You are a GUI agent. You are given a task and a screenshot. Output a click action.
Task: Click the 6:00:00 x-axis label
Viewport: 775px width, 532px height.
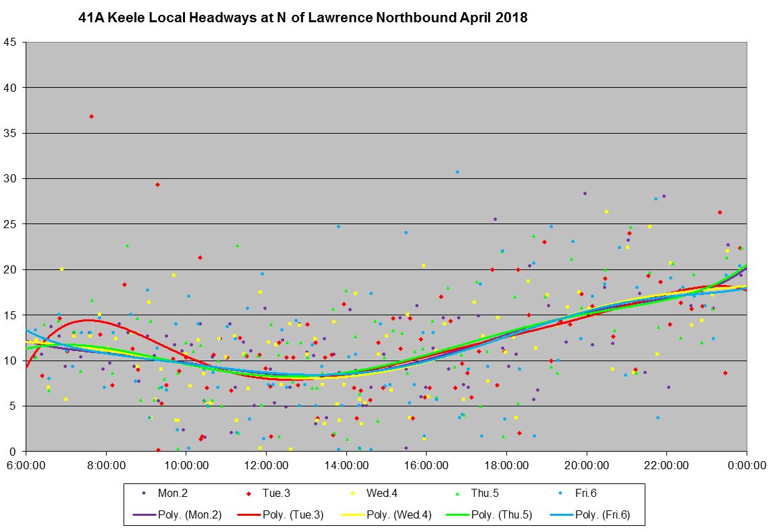tap(26, 465)
